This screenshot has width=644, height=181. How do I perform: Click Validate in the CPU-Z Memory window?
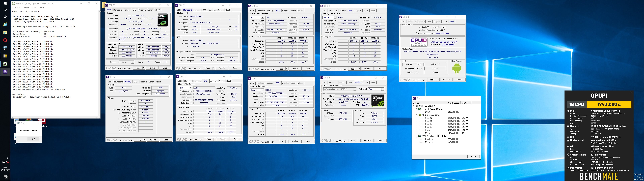153,140
